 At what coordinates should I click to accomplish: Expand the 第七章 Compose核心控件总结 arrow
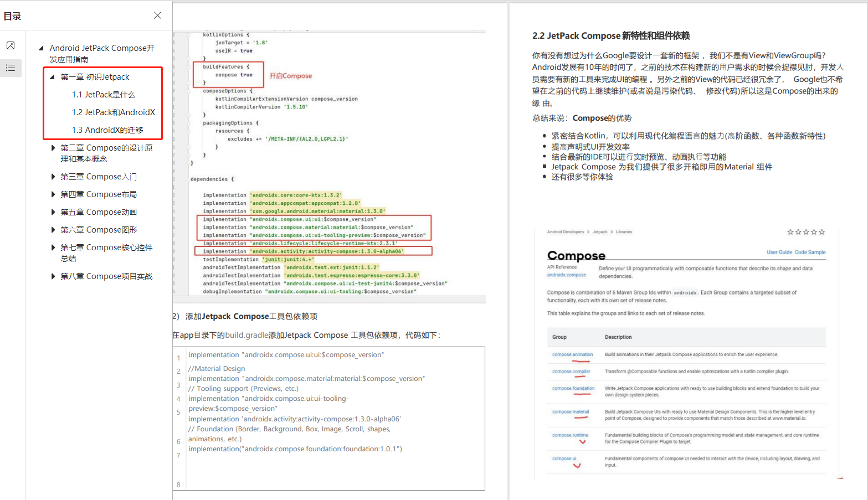[53, 248]
